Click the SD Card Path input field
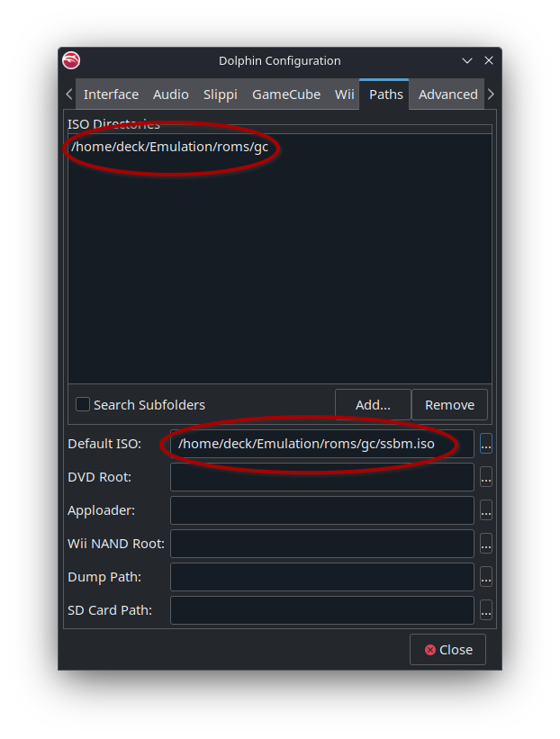The width and height of the screenshot is (560, 739). (322, 610)
